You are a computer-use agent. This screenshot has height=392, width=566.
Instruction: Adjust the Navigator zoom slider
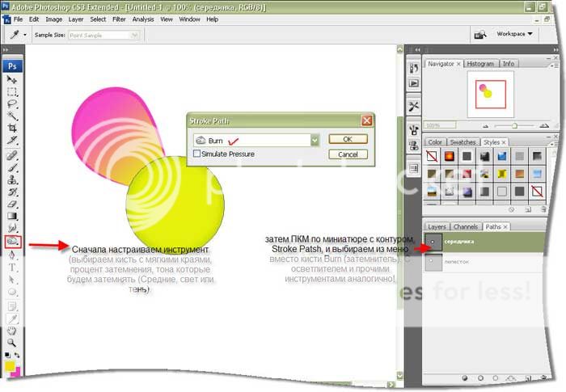(x=515, y=126)
